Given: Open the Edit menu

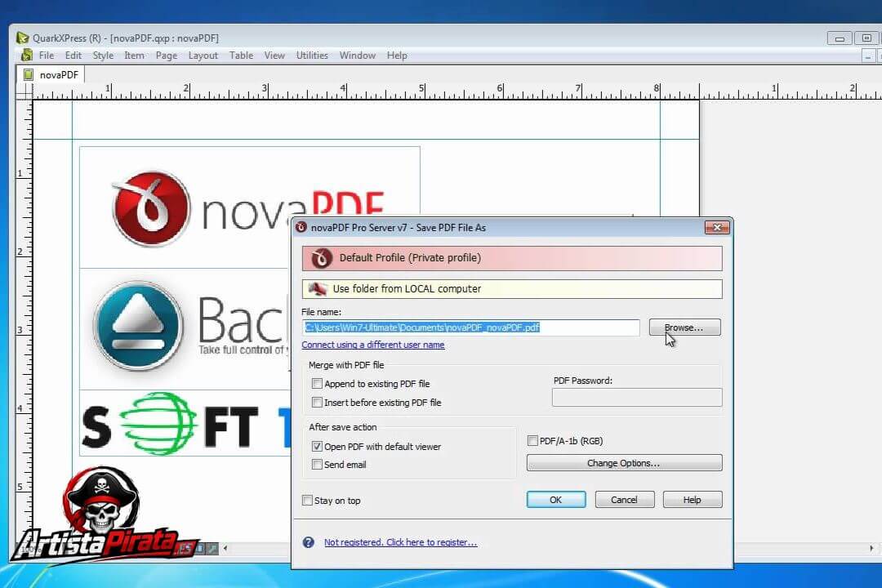Looking at the screenshot, I should click(x=73, y=56).
